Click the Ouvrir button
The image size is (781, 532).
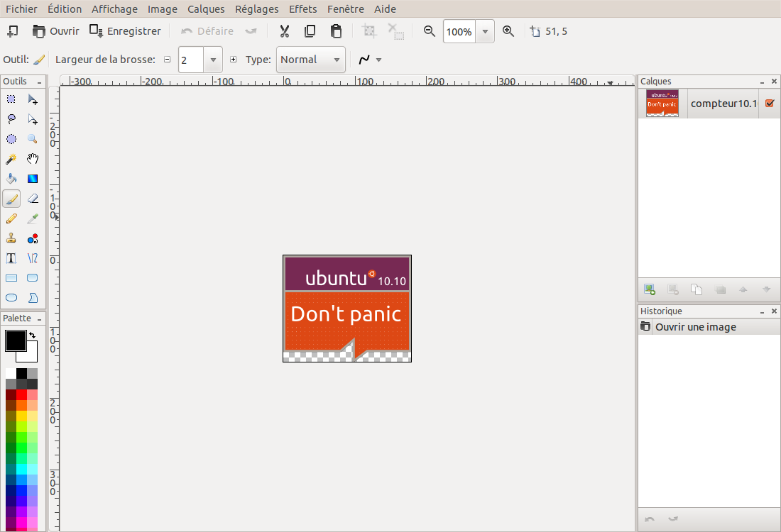pos(55,31)
